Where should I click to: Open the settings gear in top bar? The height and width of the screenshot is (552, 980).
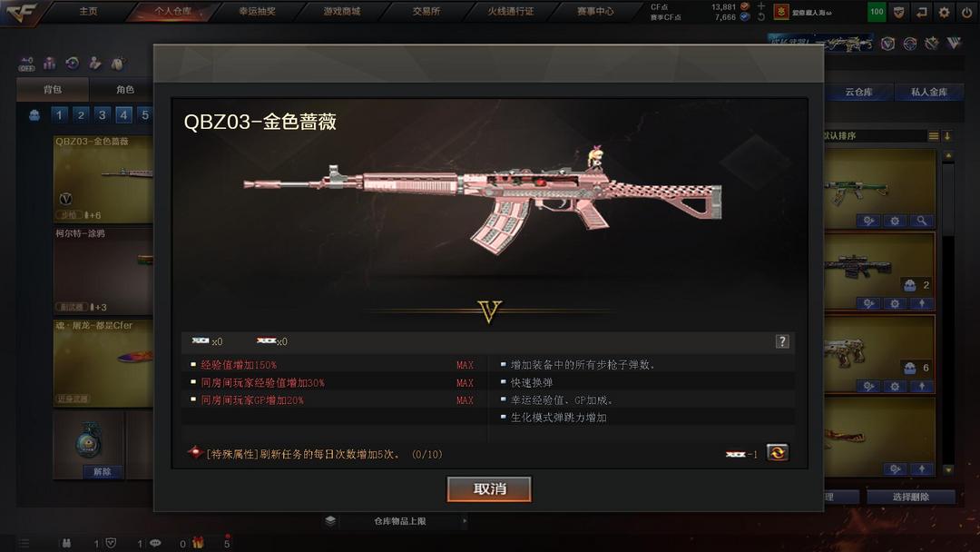[x=944, y=12]
